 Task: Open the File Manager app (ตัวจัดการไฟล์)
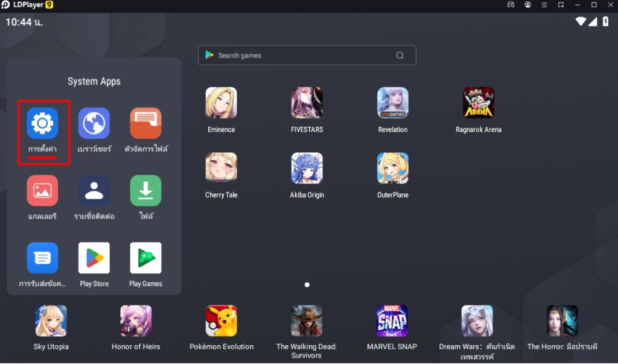point(146,123)
